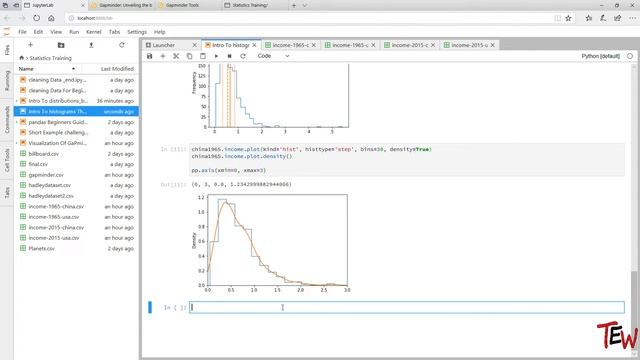Open the Edit menu
This screenshot has height=360, width=640.
38,32
